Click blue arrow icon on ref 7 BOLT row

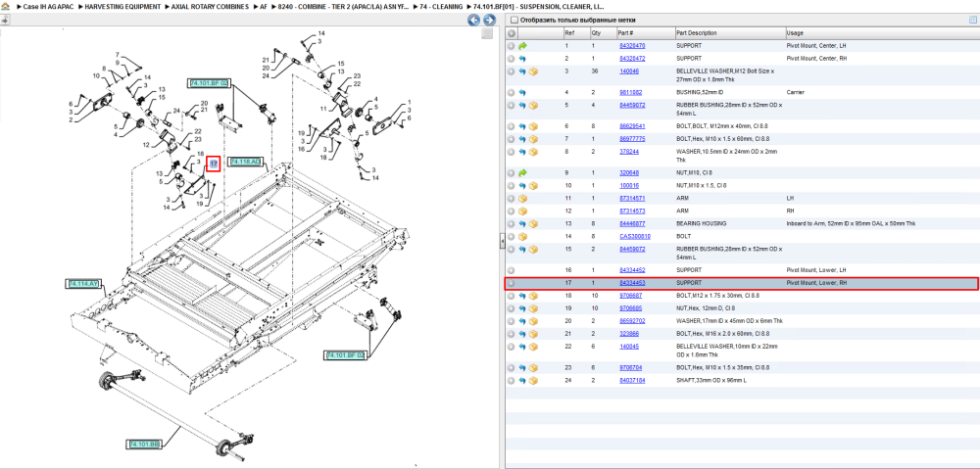pos(522,139)
